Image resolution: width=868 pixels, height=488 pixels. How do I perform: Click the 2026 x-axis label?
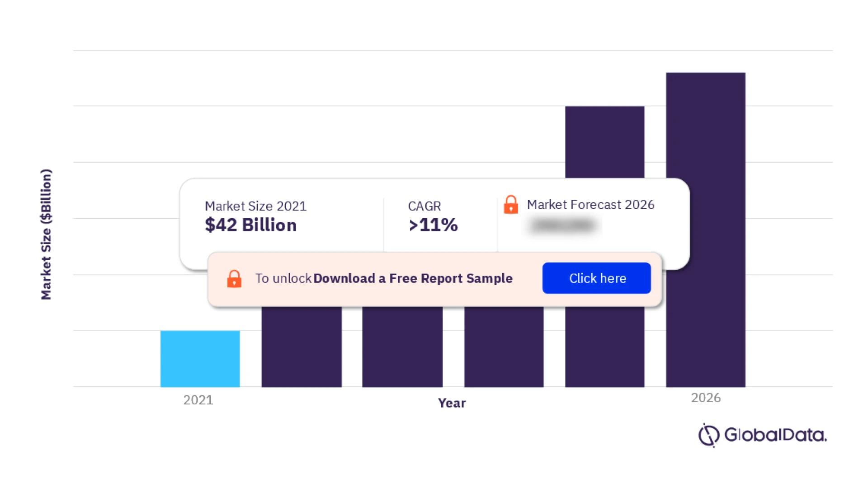(x=705, y=398)
